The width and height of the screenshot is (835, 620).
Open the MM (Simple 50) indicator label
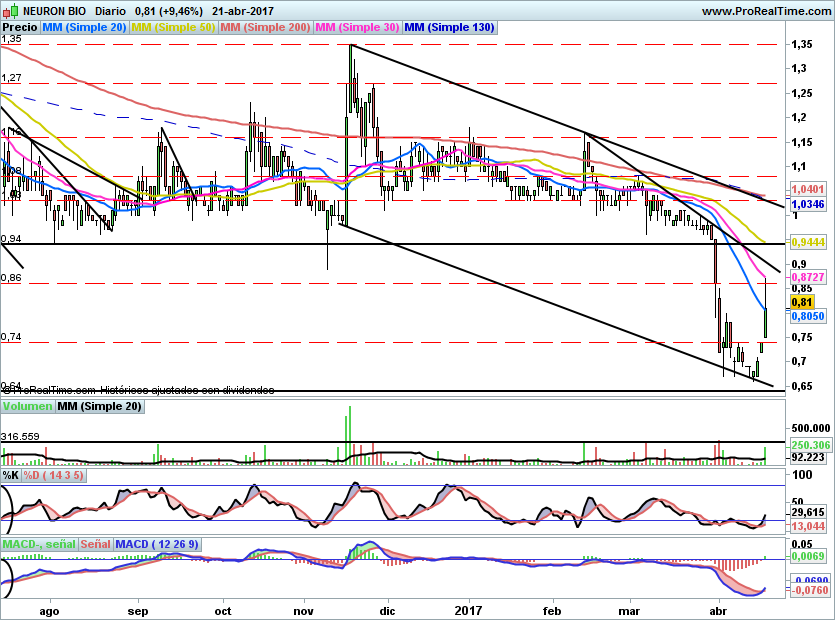173,28
